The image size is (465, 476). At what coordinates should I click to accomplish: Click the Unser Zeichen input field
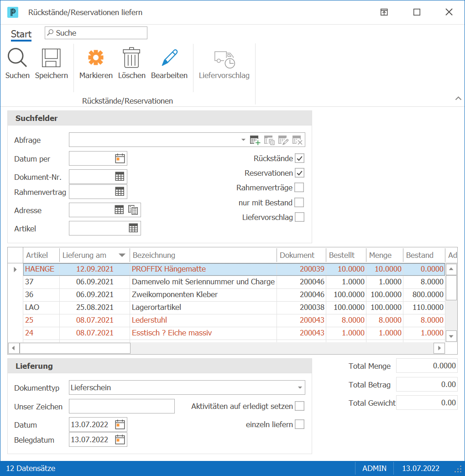coord(122,406)
